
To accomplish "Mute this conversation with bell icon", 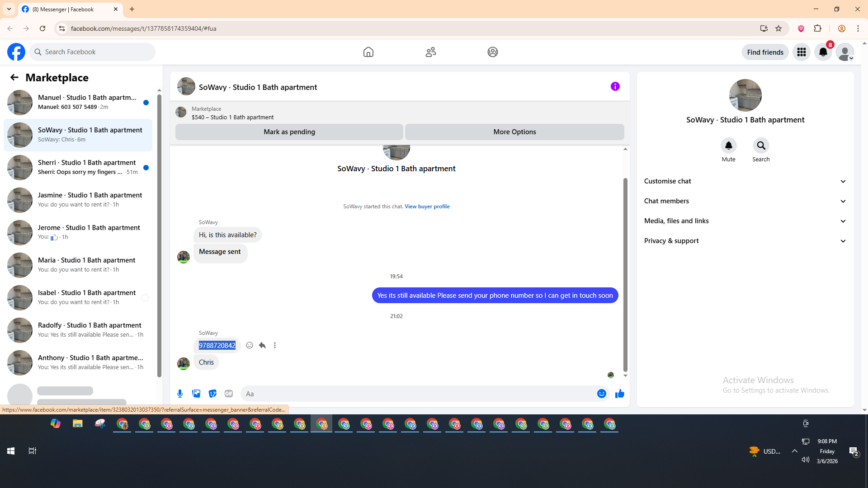I will pyautogui.click(x=728, y=145).
